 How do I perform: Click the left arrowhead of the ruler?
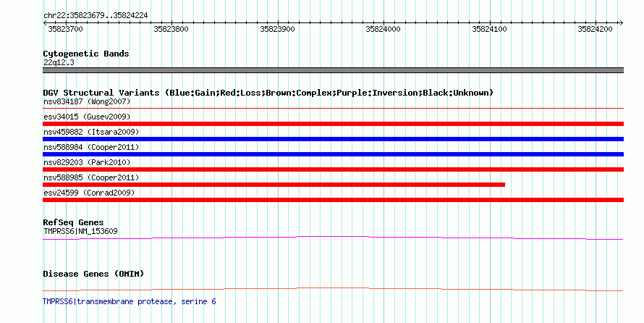(x=45, y=23)
